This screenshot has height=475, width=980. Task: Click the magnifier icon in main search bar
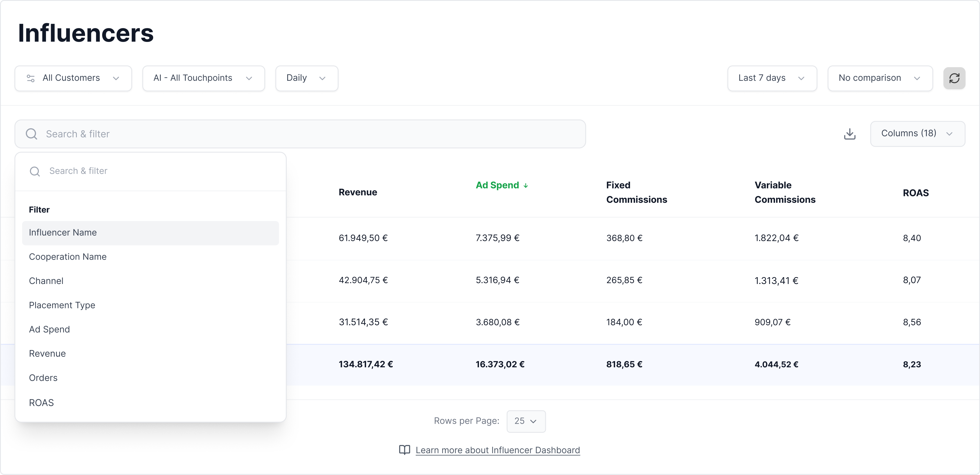[31, 134]
